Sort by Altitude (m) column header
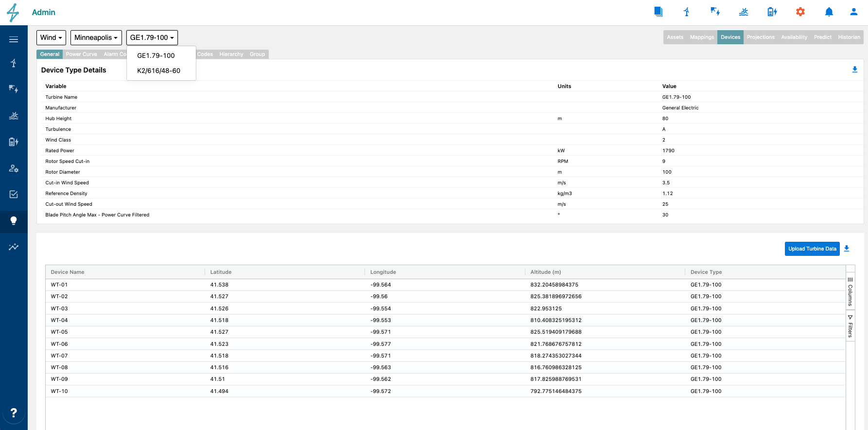Image resolution: width=868 pixels, height=430 pixels. 605,272
